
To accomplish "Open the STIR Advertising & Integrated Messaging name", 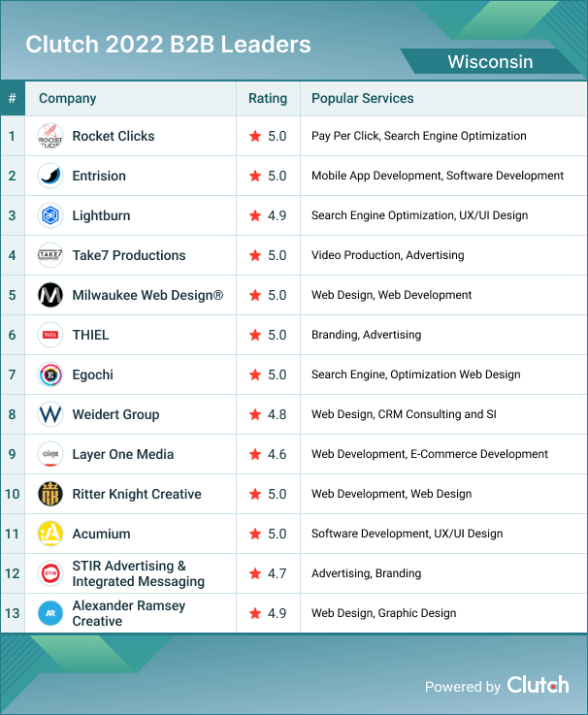I will 138,573.
